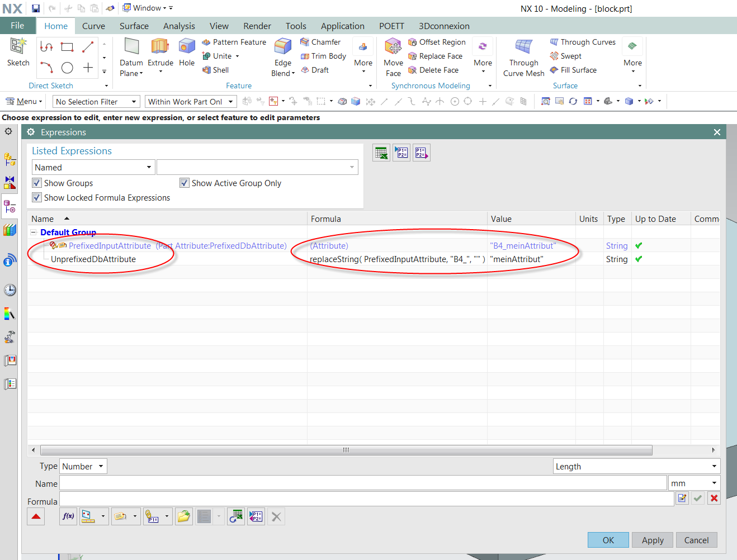Image resolution: width=737 pixels, height=560 pixels.
Task: Switch to the Curve tab
Action: pyautogui.click(x=93, y=26)
